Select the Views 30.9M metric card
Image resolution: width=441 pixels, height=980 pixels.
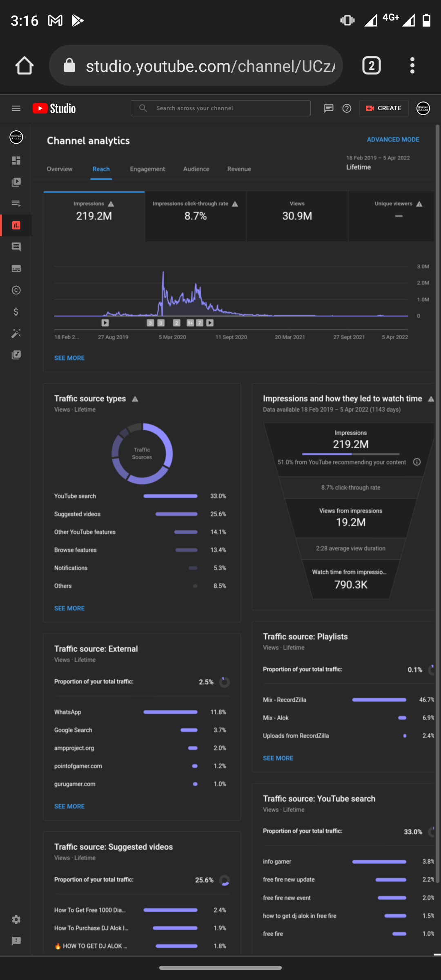pos(297,216)
